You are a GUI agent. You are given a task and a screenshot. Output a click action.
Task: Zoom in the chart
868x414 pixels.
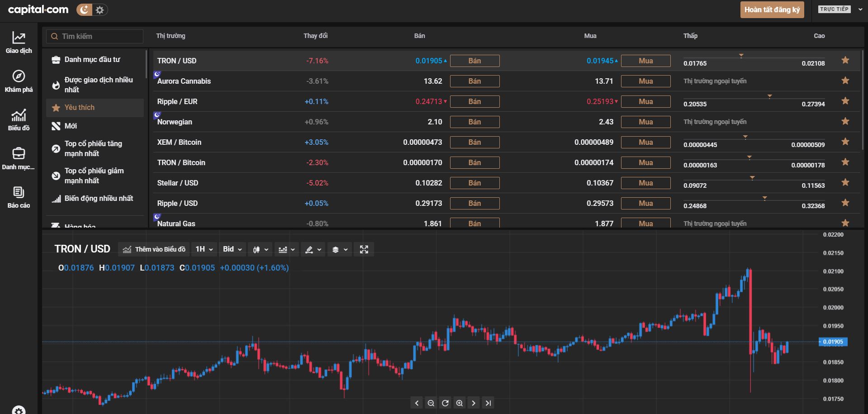(x=460, y=403)
